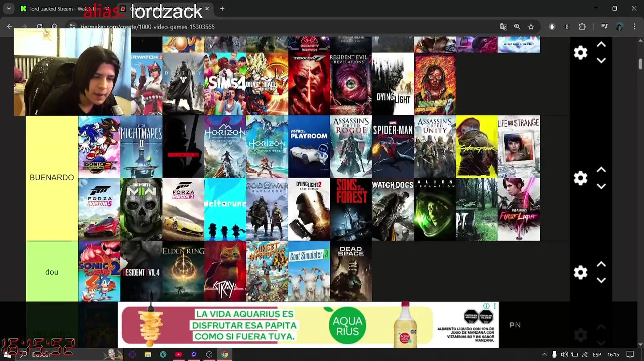Viewport: 644px width, 361px height.
Task: Click down arrow beside the topmost tier gear
Action: pyautogui.click(x=601, y=61)
